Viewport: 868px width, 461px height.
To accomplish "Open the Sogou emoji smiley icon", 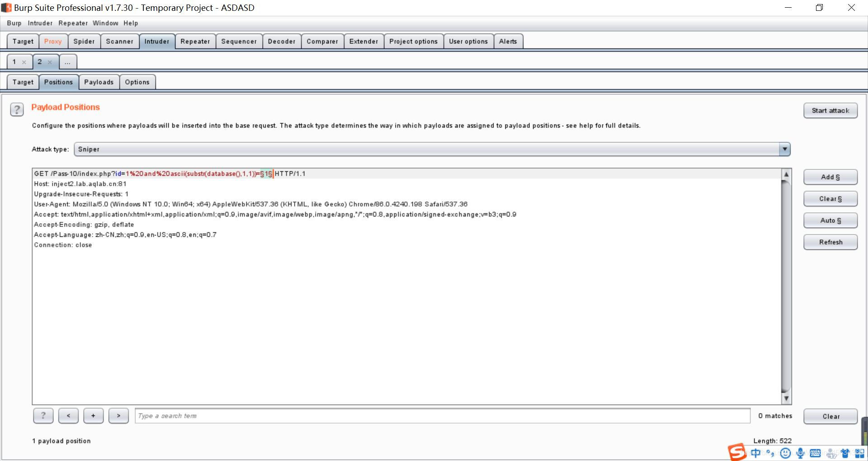I will [x=786, y=453].
